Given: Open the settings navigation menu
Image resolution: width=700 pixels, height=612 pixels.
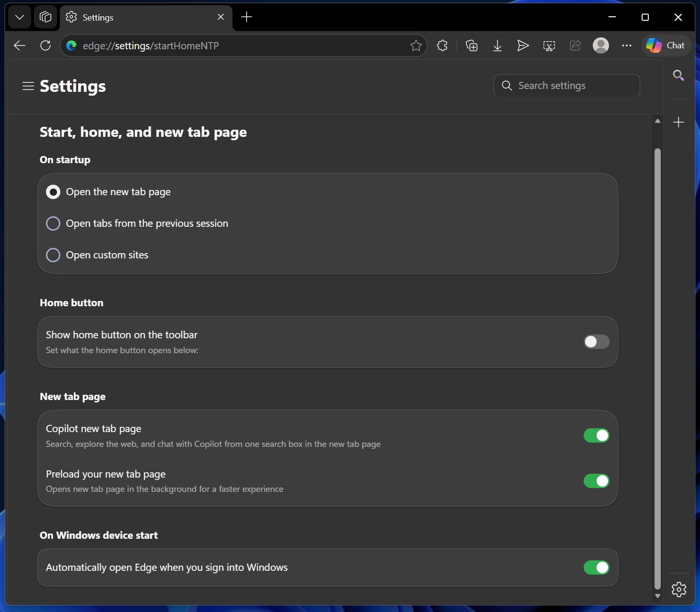Looking at the screenshot, I should (x=28, y=86).
